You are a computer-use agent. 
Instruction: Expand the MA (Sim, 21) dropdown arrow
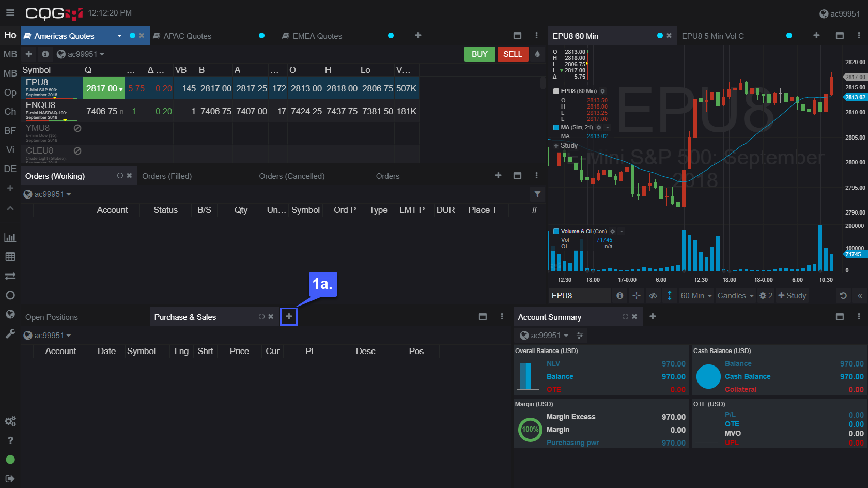click(x=608, y=127)
